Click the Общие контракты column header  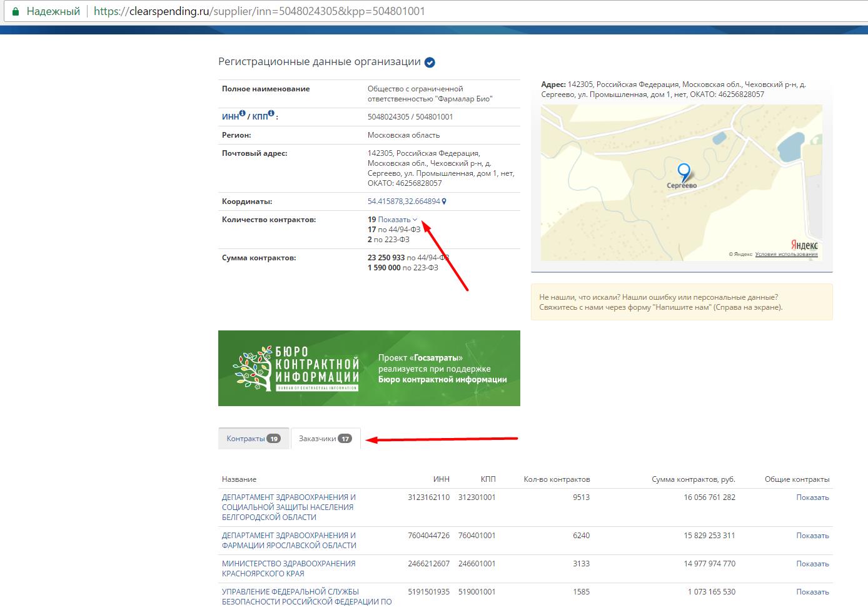[797, 479]
